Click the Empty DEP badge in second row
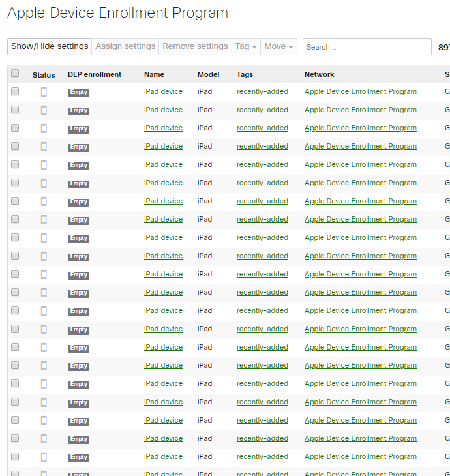The height and width of the screenshot is (476, 450). pos(79,110)
